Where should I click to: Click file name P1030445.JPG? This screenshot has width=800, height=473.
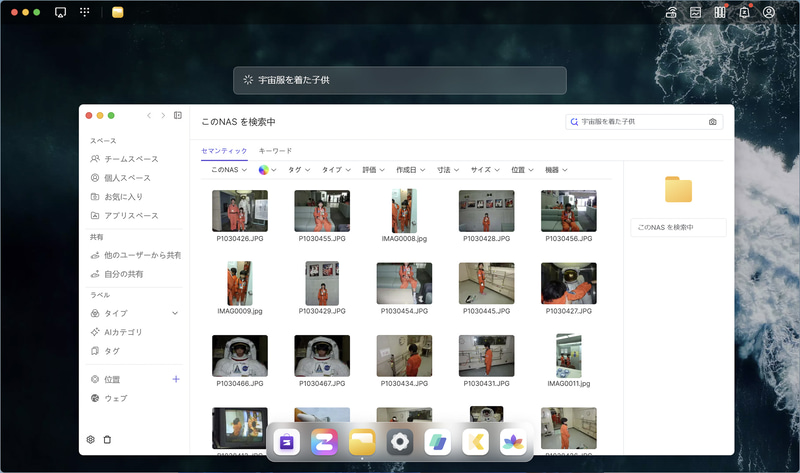(486, 311)
